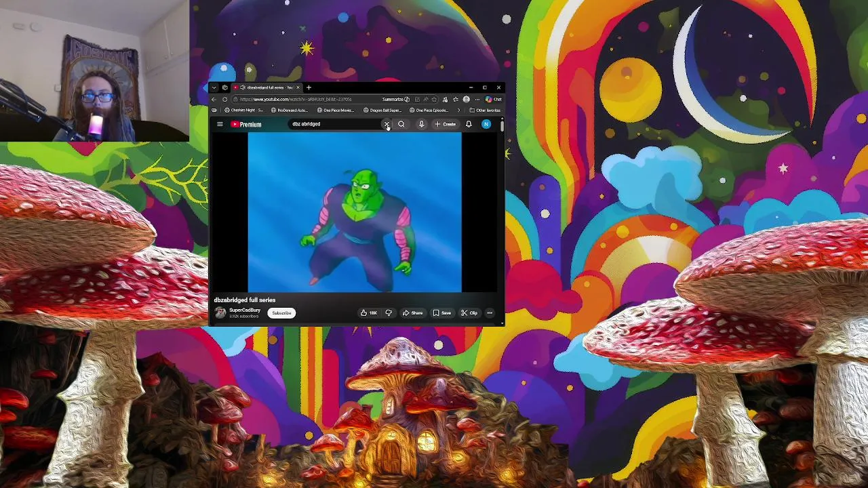Dislike the dbzabridged video

389,313
